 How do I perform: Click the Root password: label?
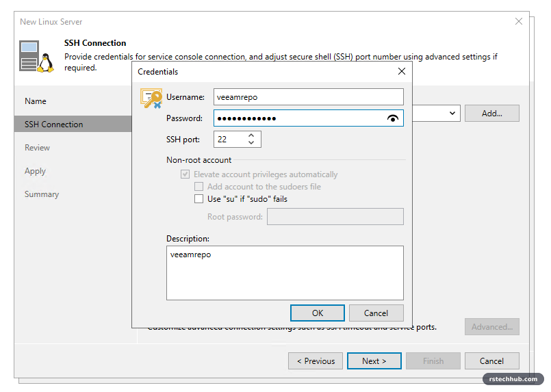coord(235,217)
